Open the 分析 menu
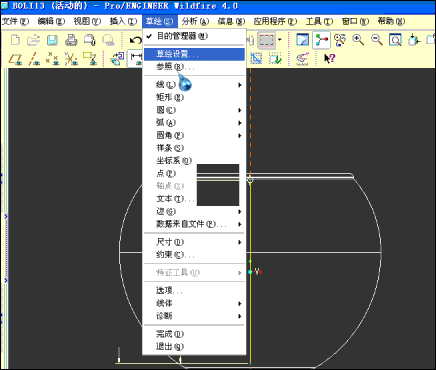436x370 pixels. (x=195, y=22)
